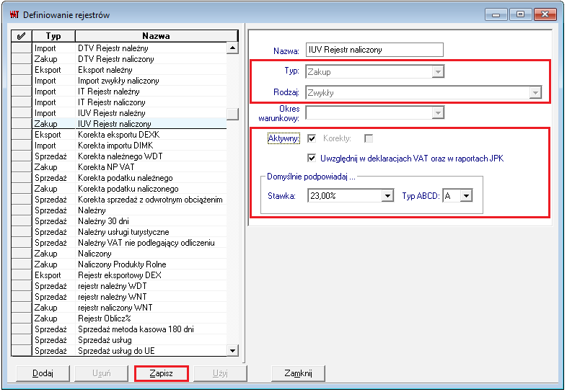Viewport: 567px width, 392px height.
Task: Open the Rodzaj dropdown showing Zwykły
Action: click(x=535, y=92)
